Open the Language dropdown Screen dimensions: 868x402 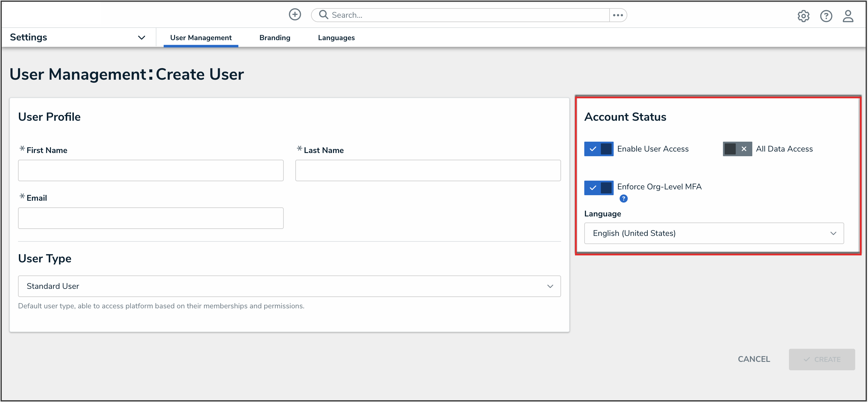pos(714,233)
